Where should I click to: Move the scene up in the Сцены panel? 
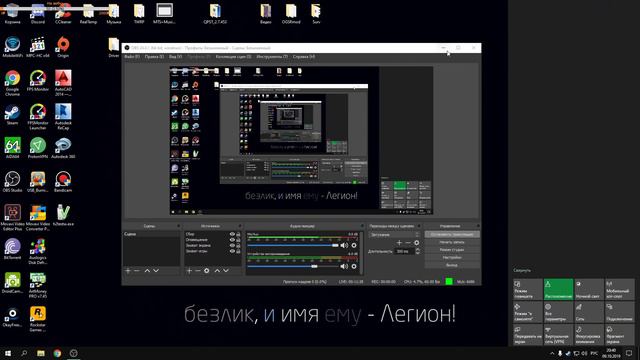click(x=147, y=271)
